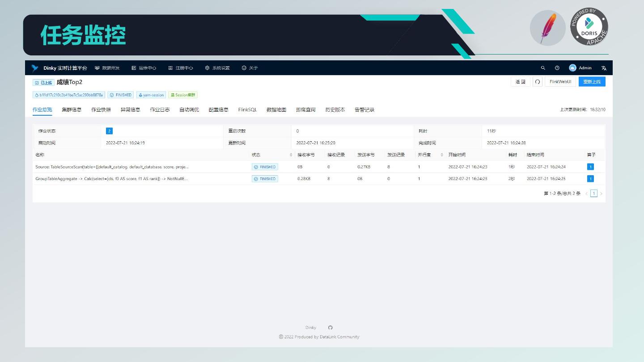Click the refresh icon beside 返回

pyautogui.click(x=538, y=82)
